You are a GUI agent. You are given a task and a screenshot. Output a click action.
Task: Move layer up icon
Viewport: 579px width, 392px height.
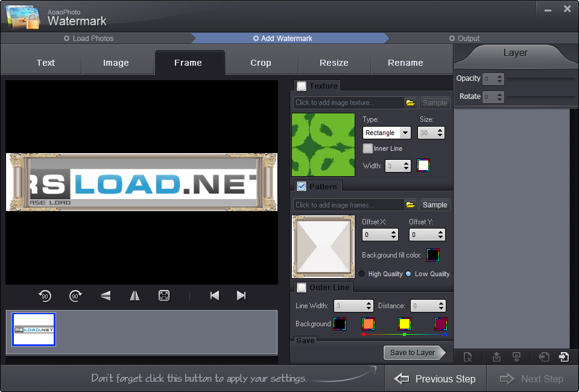tap(496, 357)
